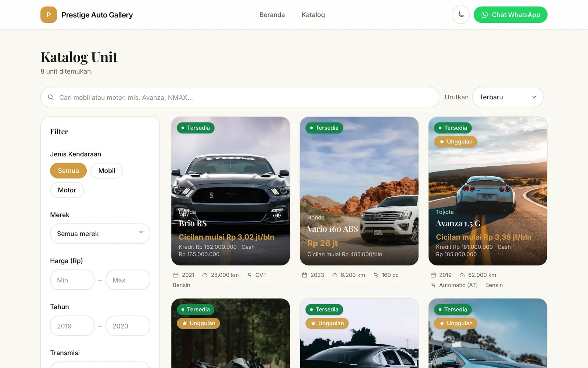Image resolution: width=588 pixels, height=368 pixels.
Task: Click the calendar icon beside 2019 under Avanza
Action: click(x=433, y=275)
